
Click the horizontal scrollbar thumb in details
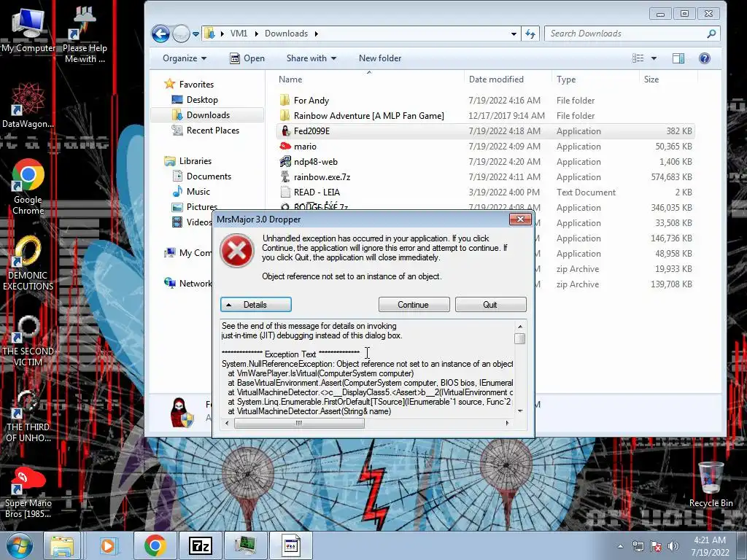pyautogui.click(x=299, y=423)
